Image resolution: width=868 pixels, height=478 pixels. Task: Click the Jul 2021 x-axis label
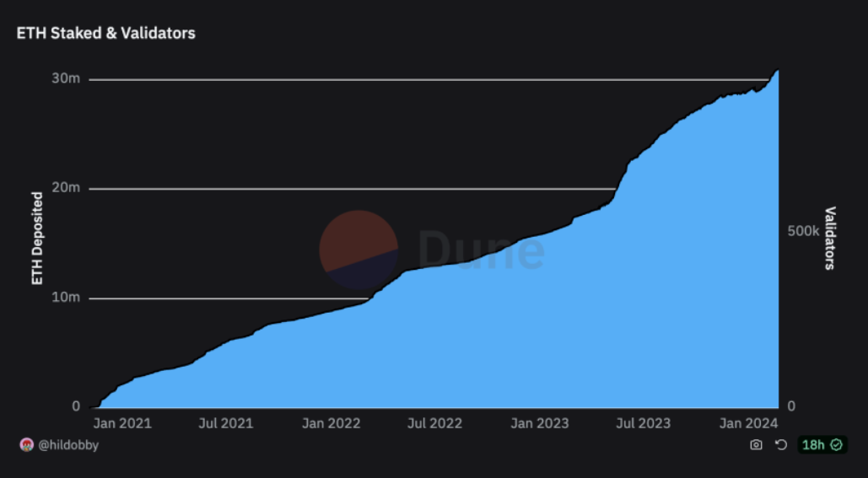pos(225,423)
